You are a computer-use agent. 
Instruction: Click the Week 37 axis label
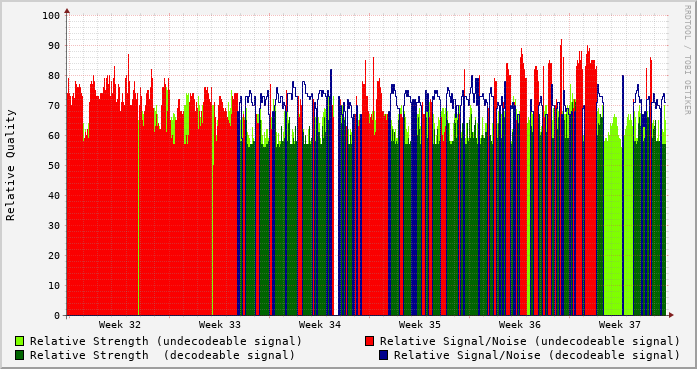coord(620,325)
